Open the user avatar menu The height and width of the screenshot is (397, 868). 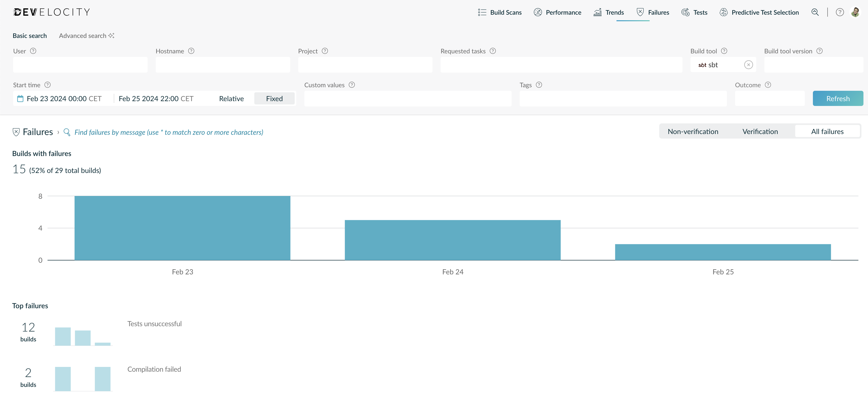[x=855, y=12]
